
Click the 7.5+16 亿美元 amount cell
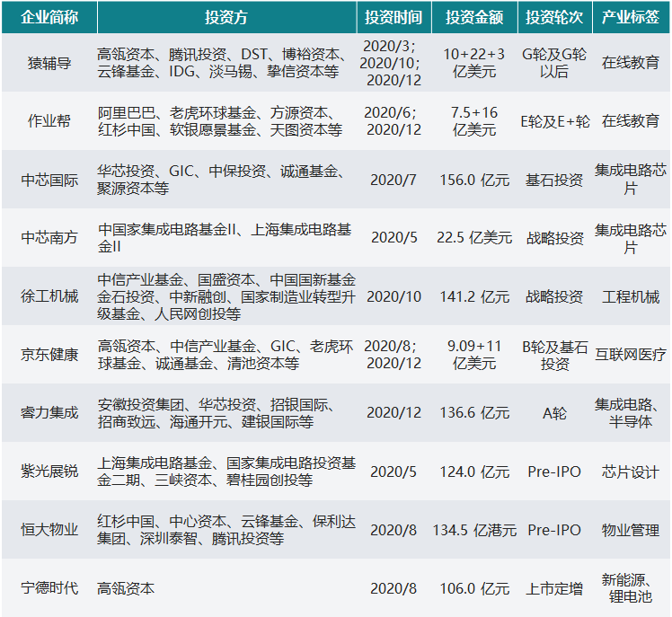474,121
